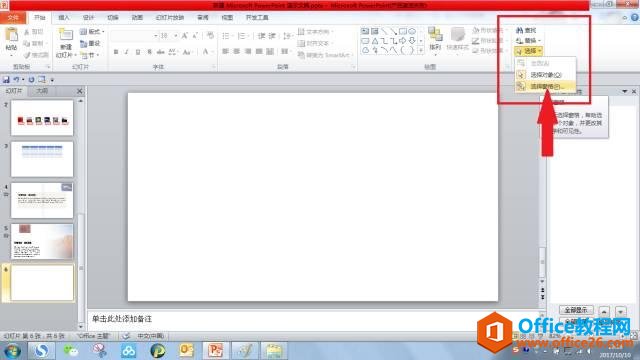Choose Selection Pane from Select menu
This screenshot has height=360, width=640.
coord(546,87)
